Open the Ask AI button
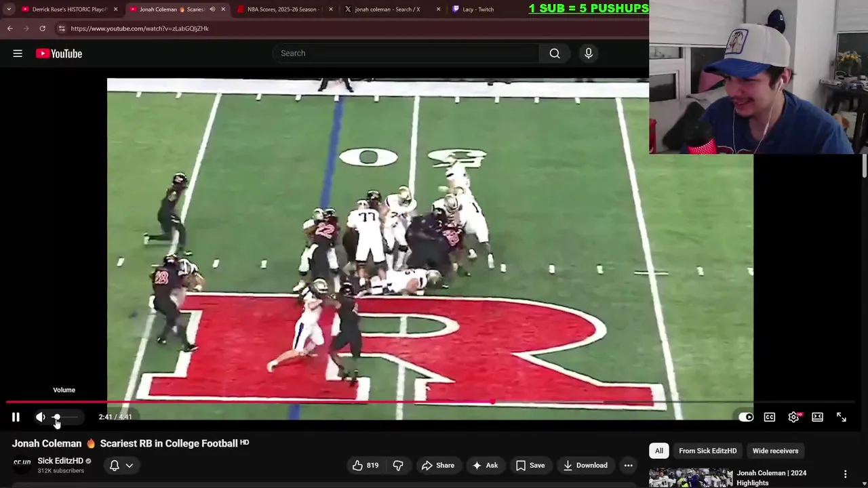 coord(485,465)
